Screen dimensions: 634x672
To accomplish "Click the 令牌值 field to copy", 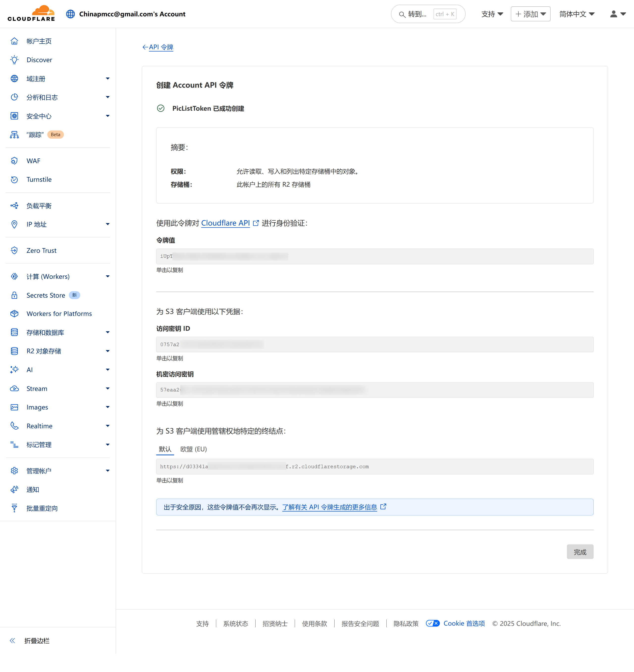I will [x=374, y=256].
